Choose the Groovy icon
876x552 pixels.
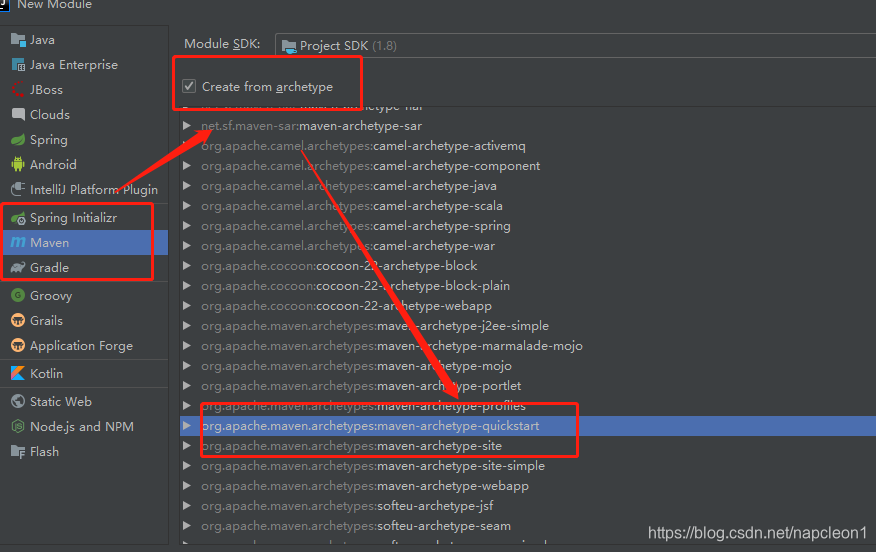pyautogui.click(x=18, y=296)
